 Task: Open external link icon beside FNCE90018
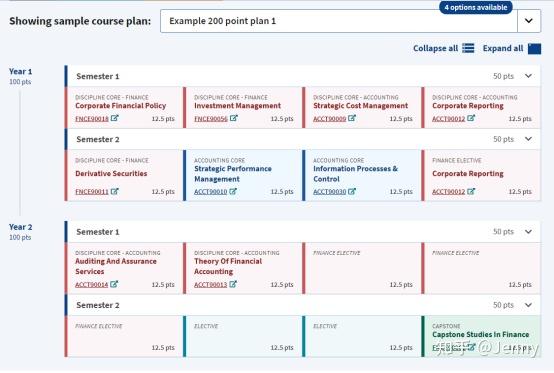114,118
